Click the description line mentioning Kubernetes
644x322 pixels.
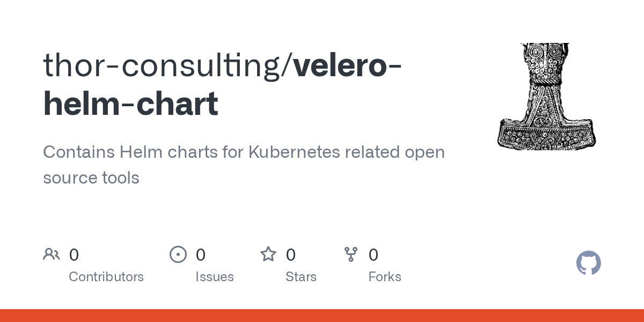click(x=244, y=152)
